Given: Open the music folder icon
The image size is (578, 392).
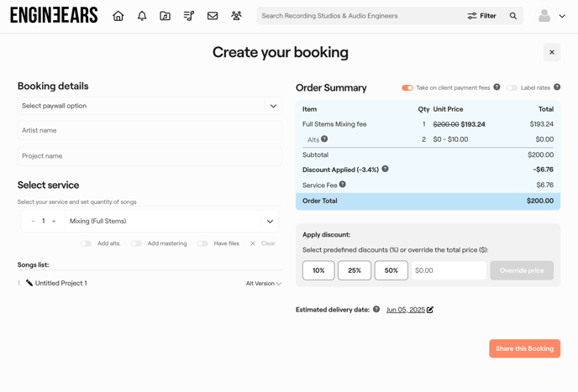Looking at the screenshot, I should pyautogui.click(x=166, y=16).
